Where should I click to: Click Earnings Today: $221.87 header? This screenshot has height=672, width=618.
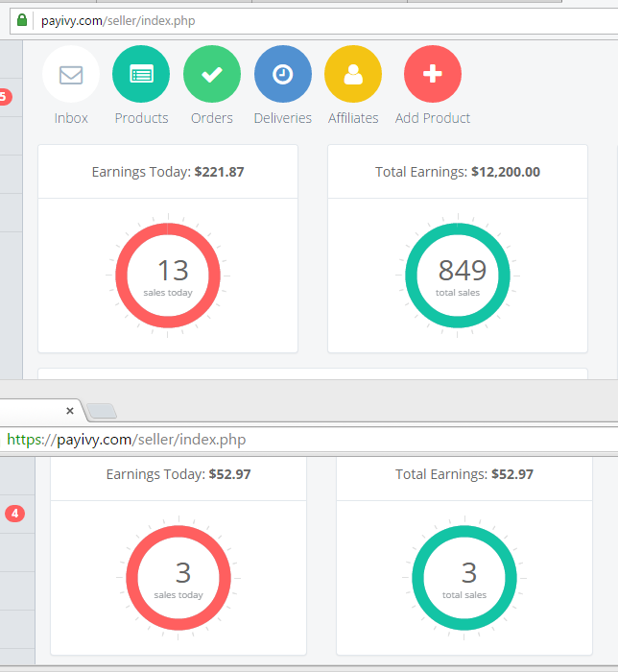tap(168, 172)
